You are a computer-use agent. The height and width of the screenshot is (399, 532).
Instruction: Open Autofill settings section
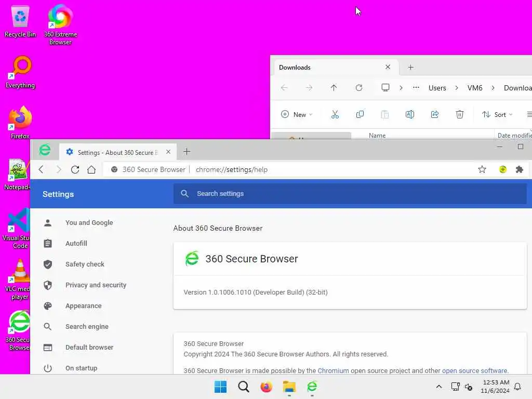pyautogui.click(x=76, y=243)
